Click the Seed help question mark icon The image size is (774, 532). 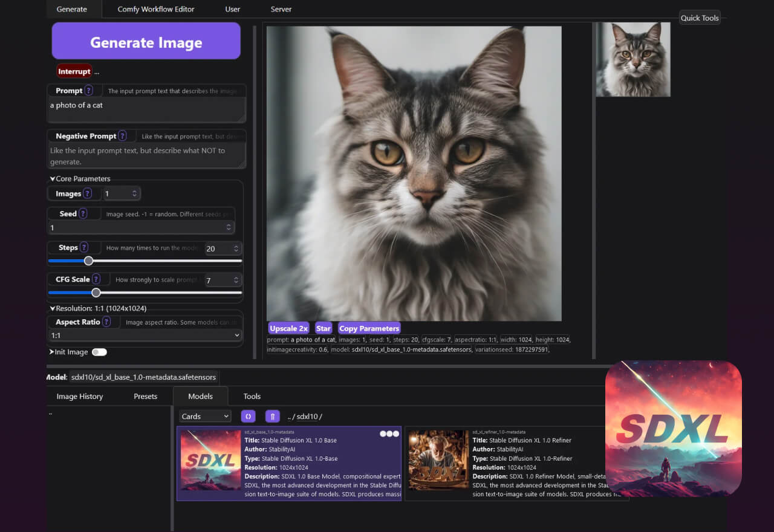pyautogui.click(x=83, y=213)
